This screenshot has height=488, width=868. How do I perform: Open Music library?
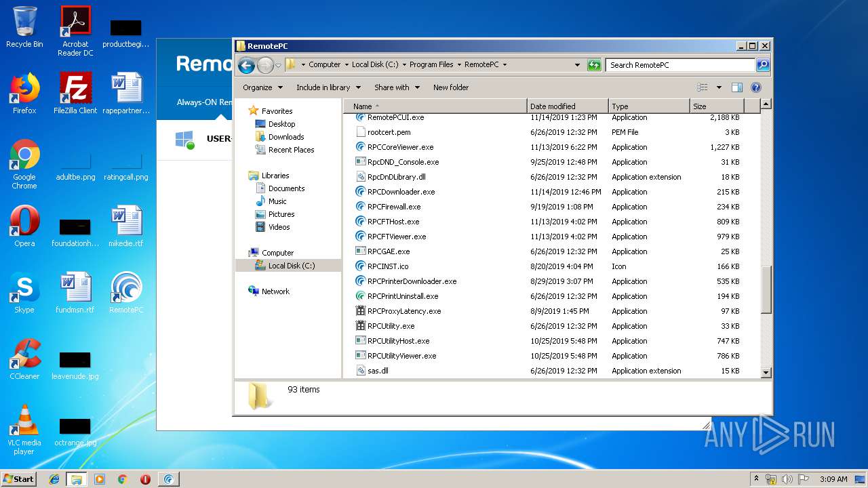pos(277,201)
